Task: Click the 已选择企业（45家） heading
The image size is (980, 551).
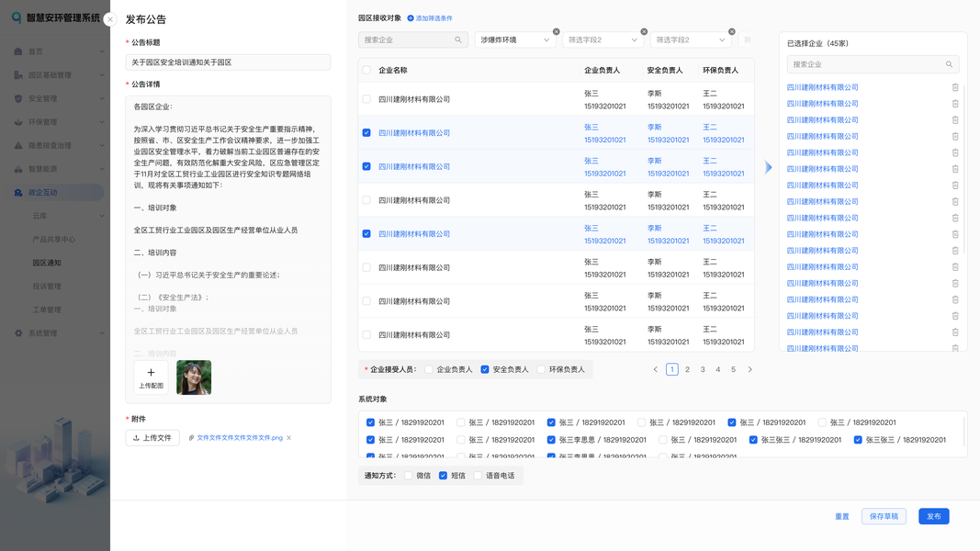Action: 817,44
